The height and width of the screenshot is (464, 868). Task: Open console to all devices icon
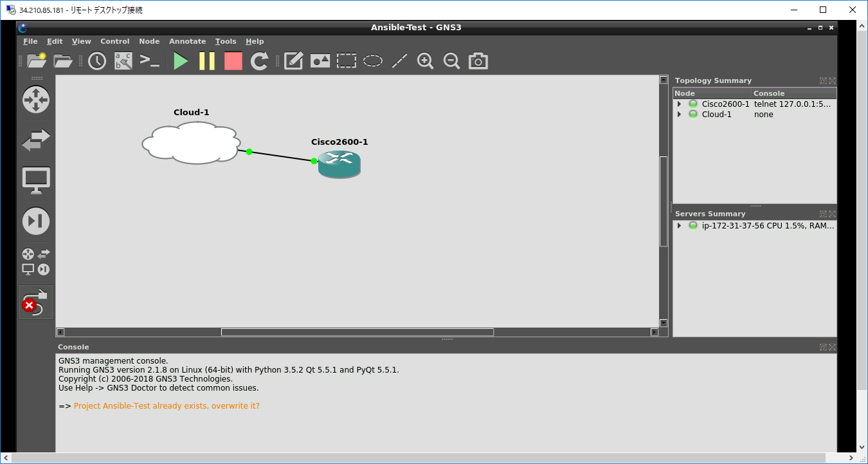coord(149,61)
